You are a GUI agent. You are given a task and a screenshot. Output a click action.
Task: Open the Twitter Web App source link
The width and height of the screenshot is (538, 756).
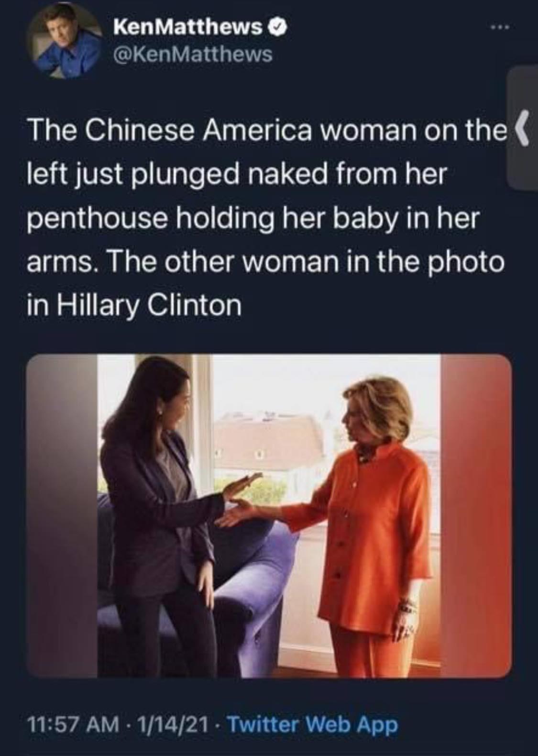312,724
